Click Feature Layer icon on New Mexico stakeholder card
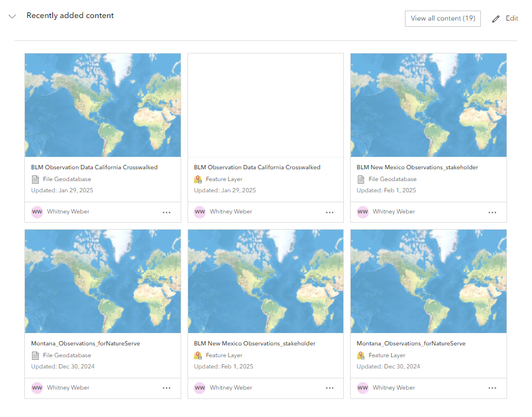The height and width of the screenshot is (417, 532). pos(198,355)
